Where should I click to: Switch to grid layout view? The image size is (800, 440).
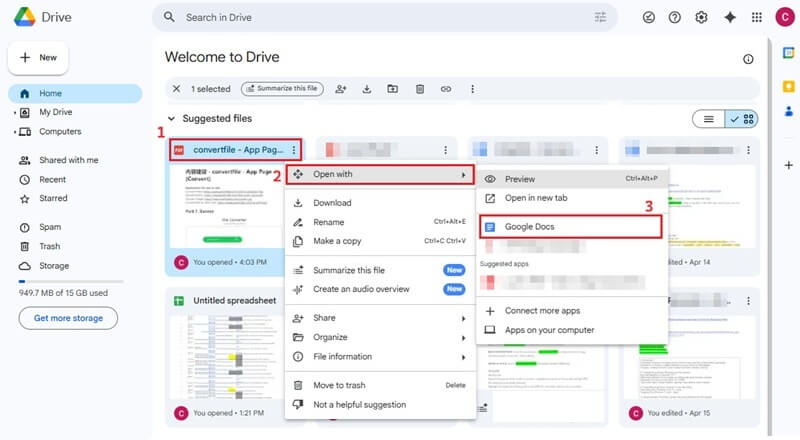(741, 119)
